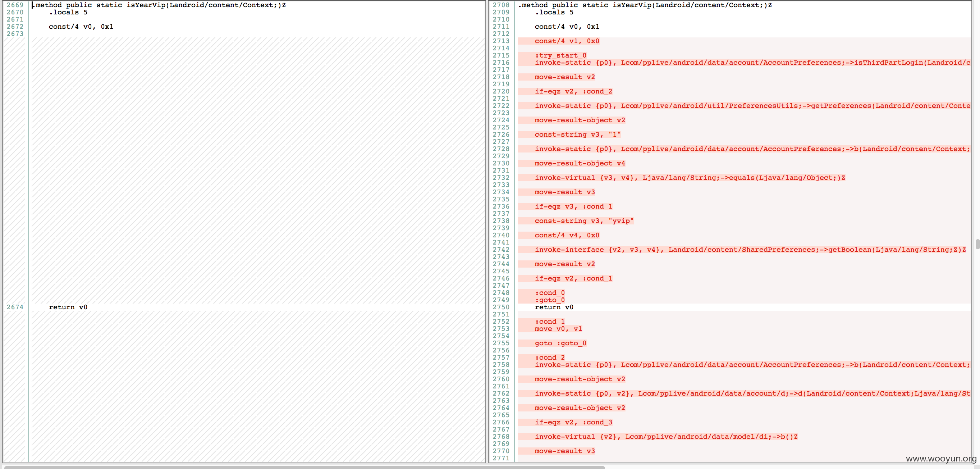
Task: Click 'move-result-object v4' line
Action: point(580,164)
